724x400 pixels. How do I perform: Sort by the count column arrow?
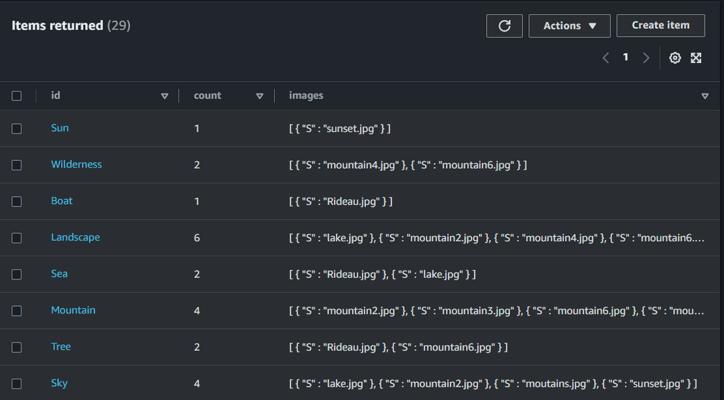click(260, 96)
